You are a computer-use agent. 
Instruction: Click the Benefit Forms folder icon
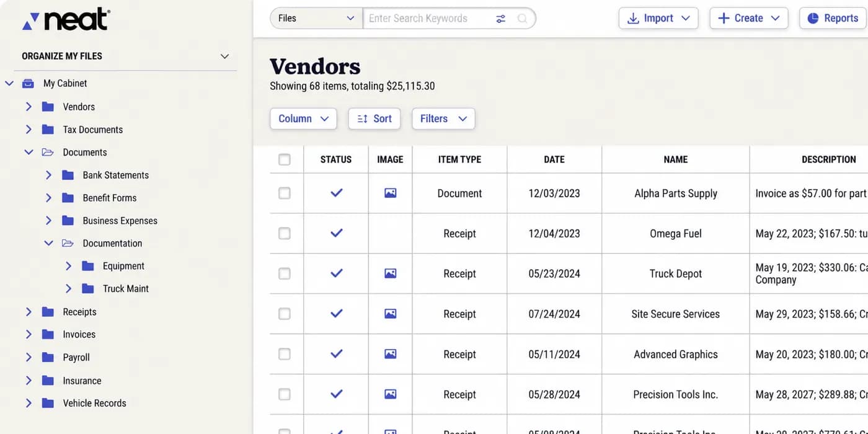click(x=68, y=198)
